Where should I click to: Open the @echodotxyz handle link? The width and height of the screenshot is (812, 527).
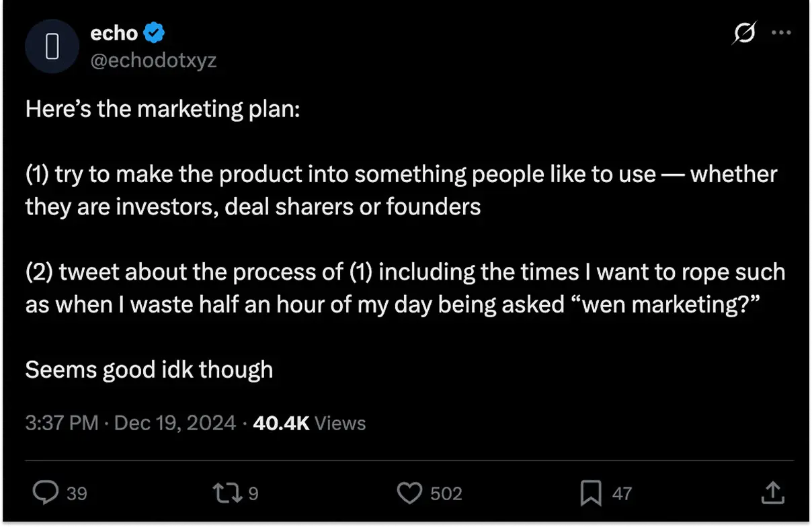153,60
